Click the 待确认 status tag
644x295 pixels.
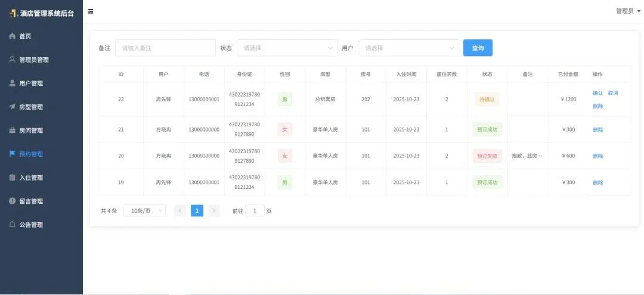pos(487,100)
